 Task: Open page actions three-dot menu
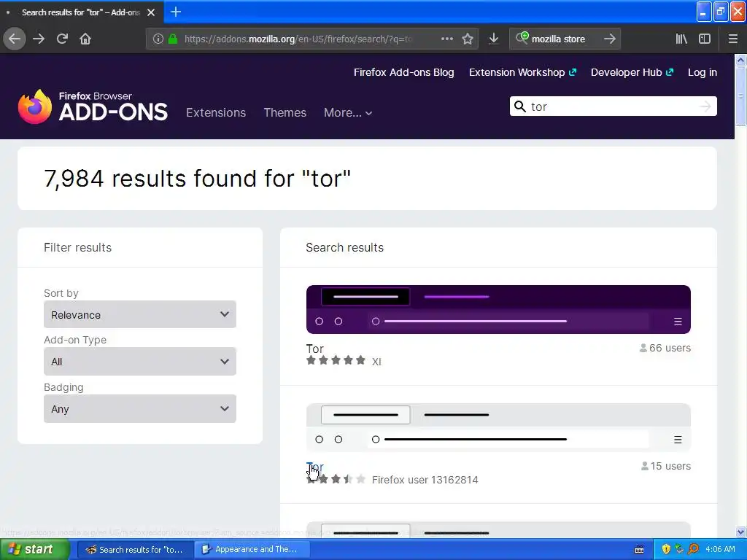pos(447,39)
